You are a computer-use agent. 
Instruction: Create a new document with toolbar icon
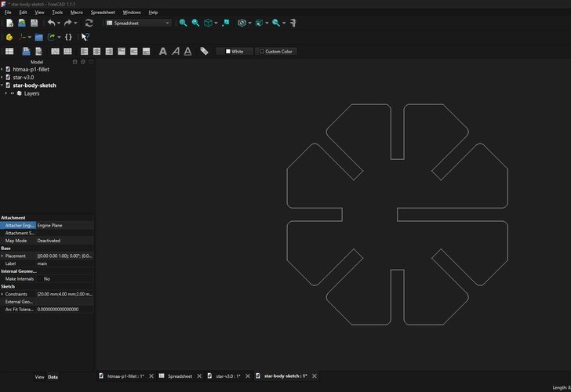(10, 23)
